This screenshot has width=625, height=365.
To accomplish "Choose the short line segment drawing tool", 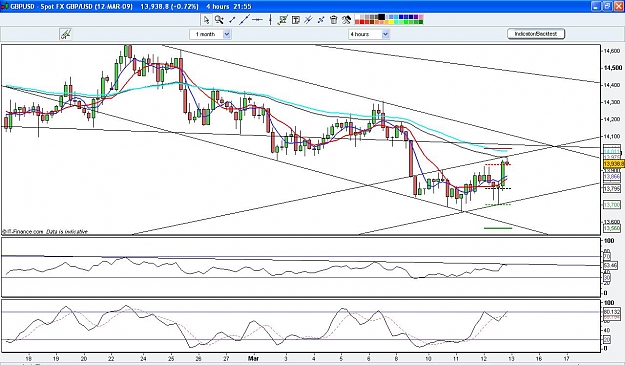I will pyautogui.click(x=232, y=20).
